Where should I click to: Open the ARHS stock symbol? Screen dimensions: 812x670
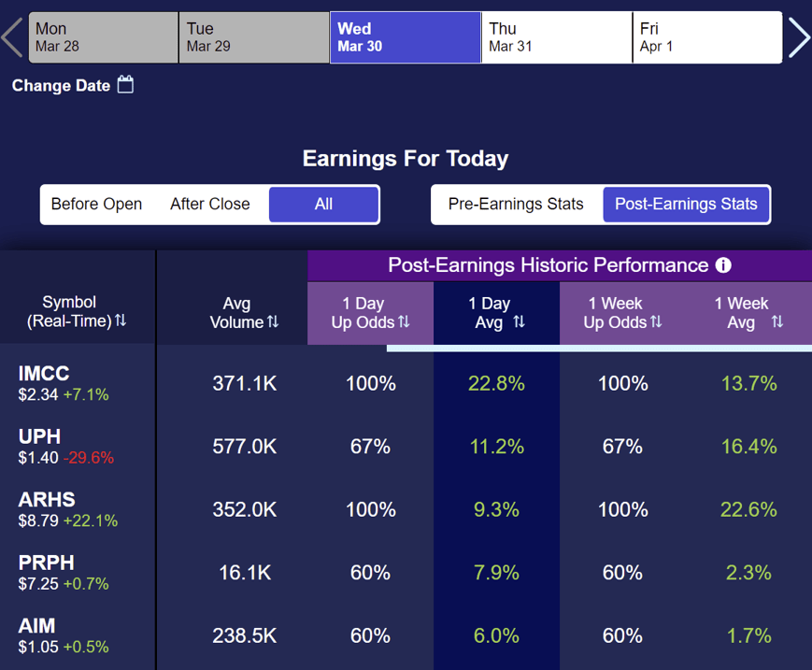(x=47, y=500)
